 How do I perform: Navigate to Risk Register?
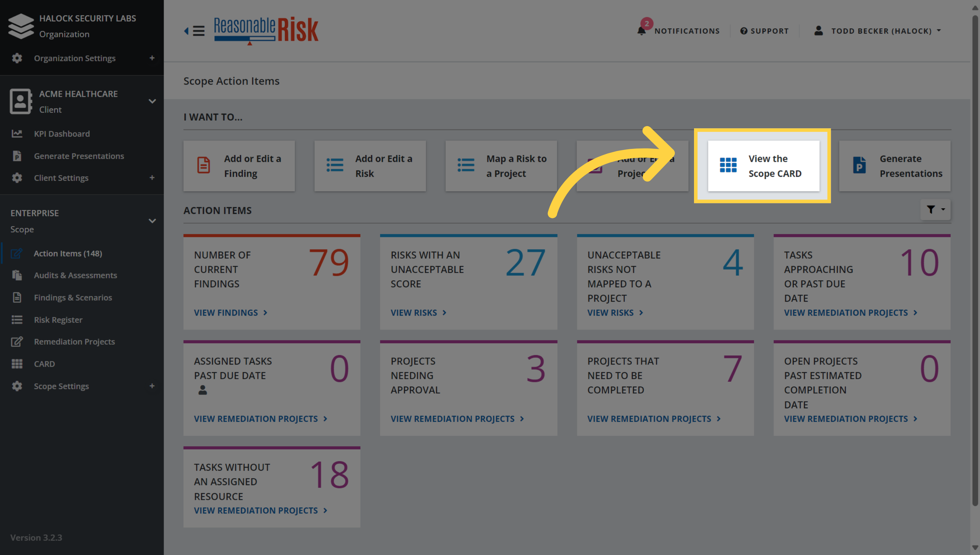tap(58, 319)
